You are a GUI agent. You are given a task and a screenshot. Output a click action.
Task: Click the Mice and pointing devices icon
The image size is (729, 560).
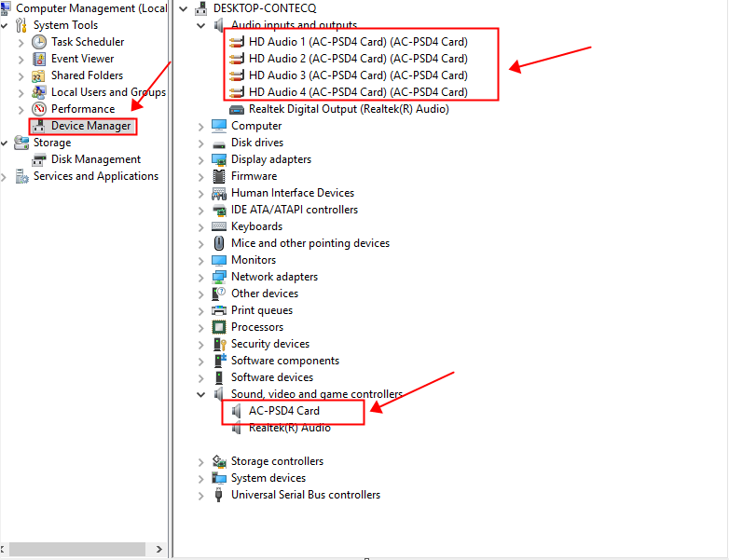click(x=219, y=243)
